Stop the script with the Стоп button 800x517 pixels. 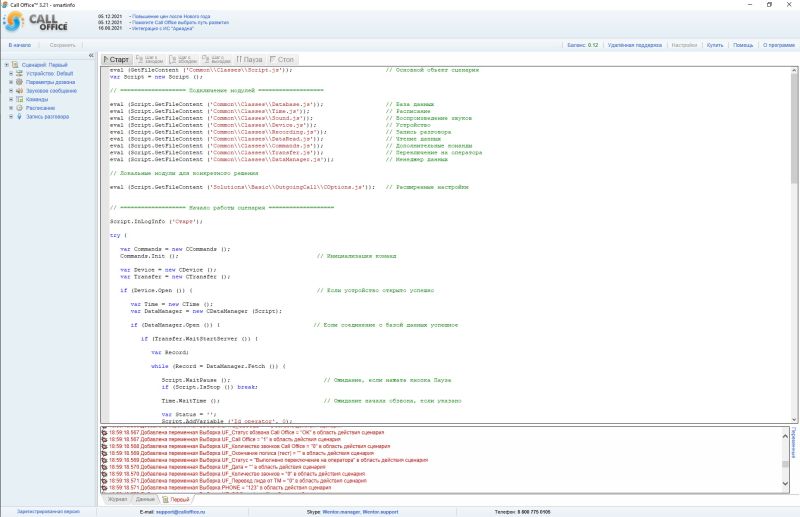(282, 59)
